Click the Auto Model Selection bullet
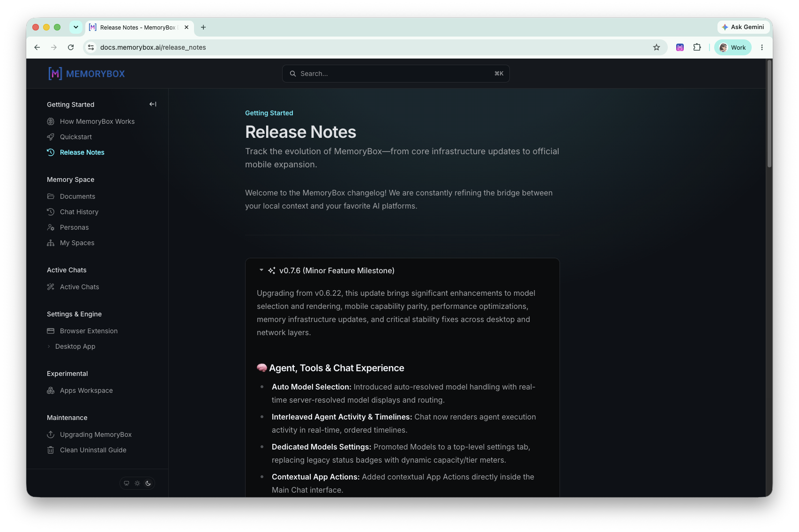799x532 pixels. coord(403,393)
